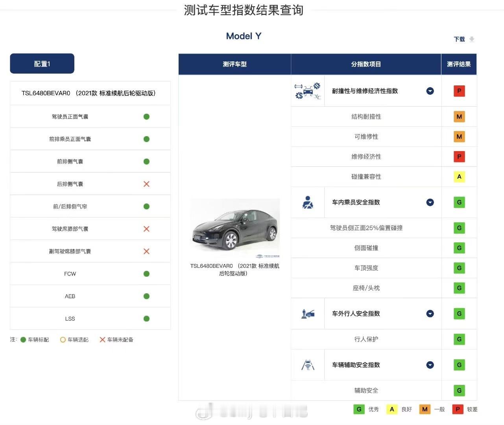Click the vehicle assistance safety index icon
The height and width of the screenshot is (425, 504).
coord(308,365)
